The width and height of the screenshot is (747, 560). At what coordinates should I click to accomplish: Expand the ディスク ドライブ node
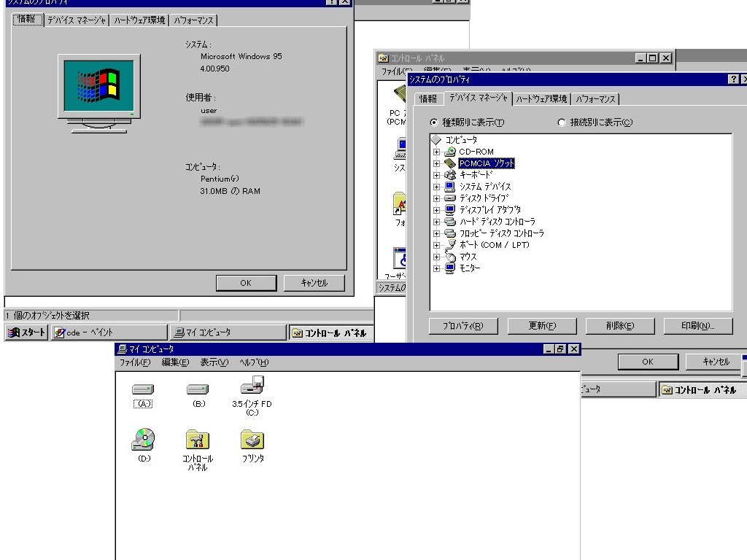tap(436, 198)
